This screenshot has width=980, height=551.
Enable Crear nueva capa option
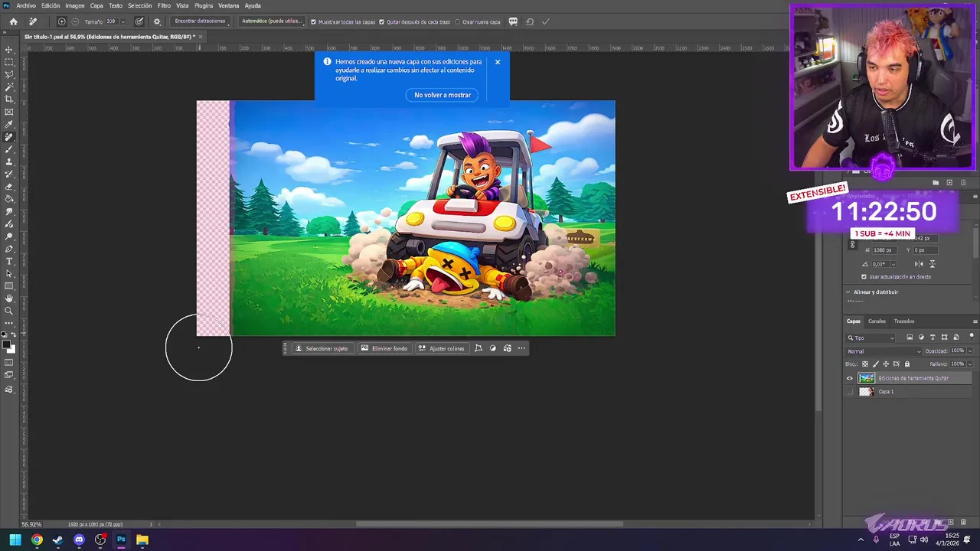[x=457, y=22]
